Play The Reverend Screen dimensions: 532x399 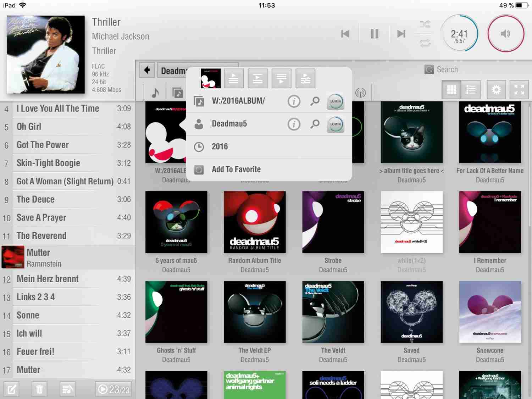click(x=67, y=235)
